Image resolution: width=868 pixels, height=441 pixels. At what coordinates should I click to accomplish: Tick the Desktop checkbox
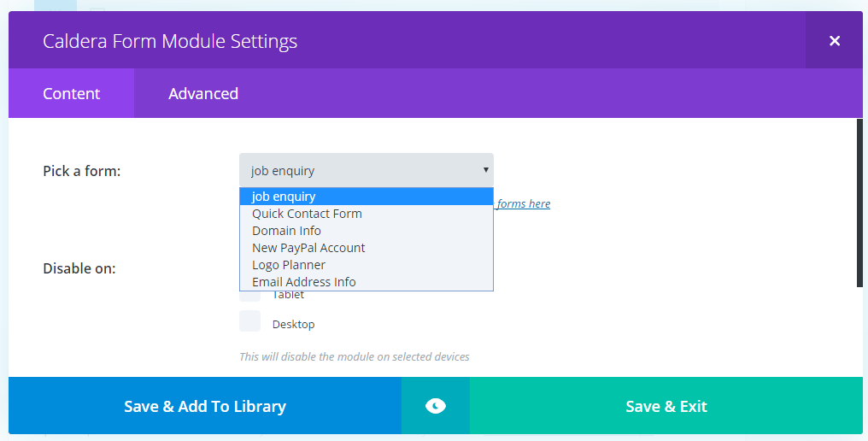(x=249, y=321)
